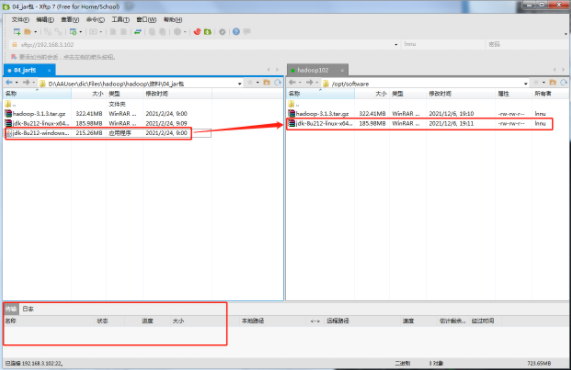This screenshot has width=571, height=370.
Task: Click the 密码 password field
Action: coord(526,44)
